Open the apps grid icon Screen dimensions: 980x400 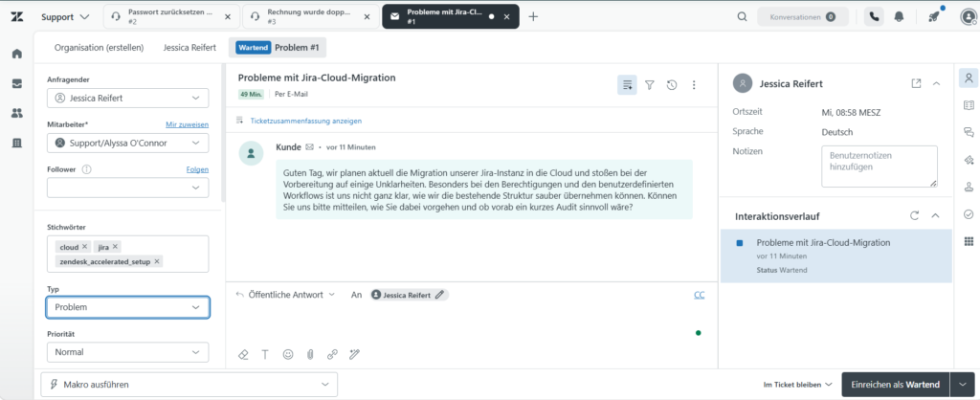click(969, 241)
